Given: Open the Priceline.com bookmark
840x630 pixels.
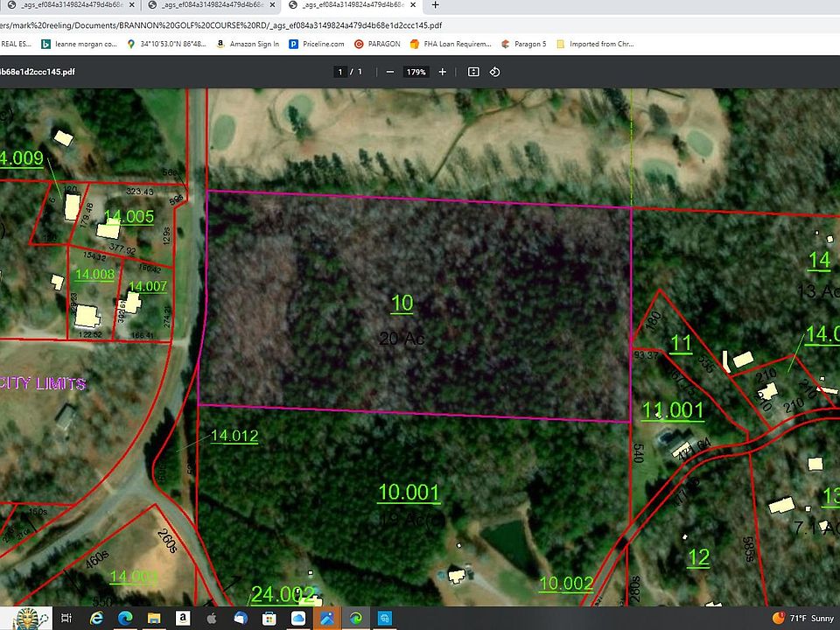Looking at the screenshot, I should (x=317, y=44).
